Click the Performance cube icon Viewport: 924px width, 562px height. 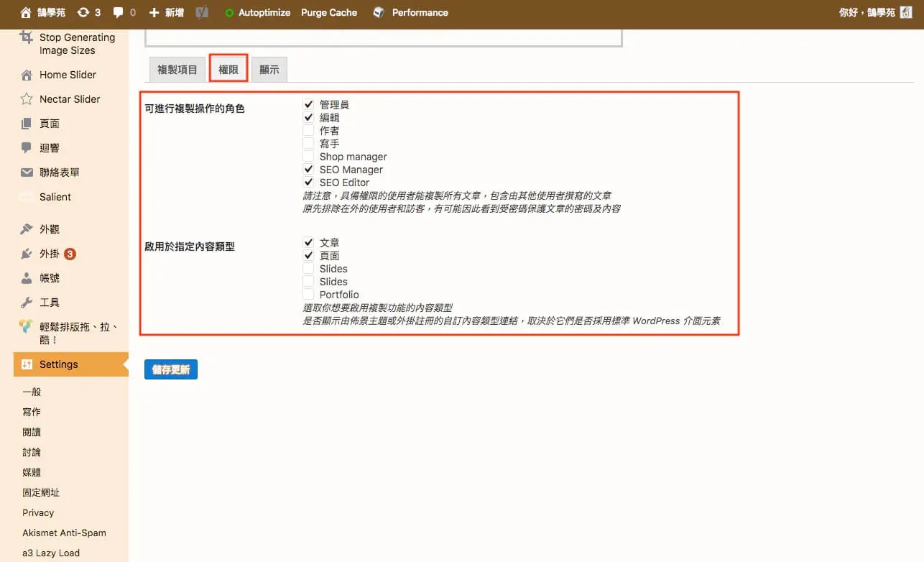pos(379,12)
